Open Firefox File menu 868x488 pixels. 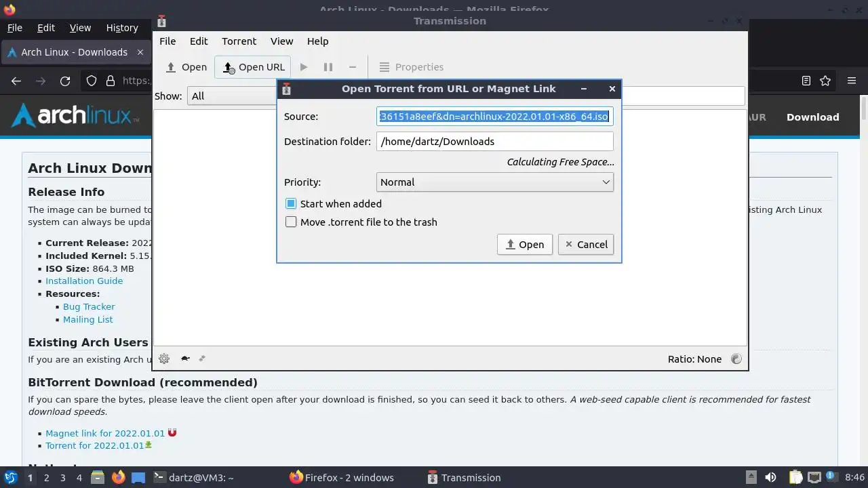(x=14, y=28)
